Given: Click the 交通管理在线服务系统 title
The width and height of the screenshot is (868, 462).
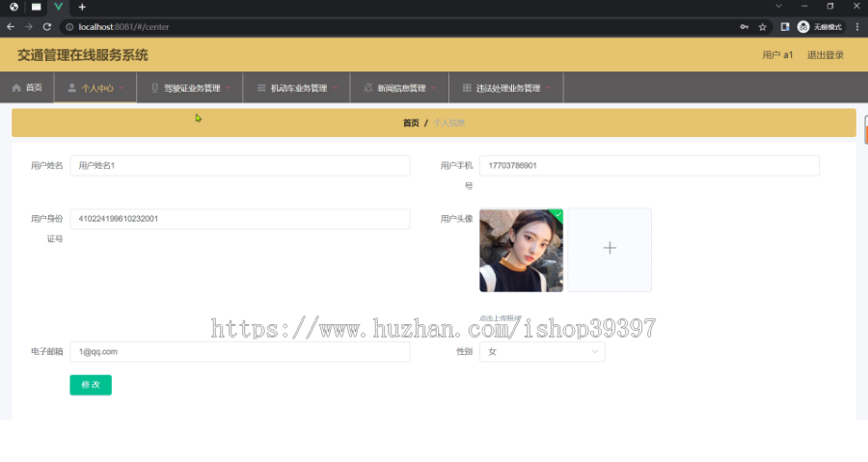Looking at the screenshot, I should click(x=83, y=55).
